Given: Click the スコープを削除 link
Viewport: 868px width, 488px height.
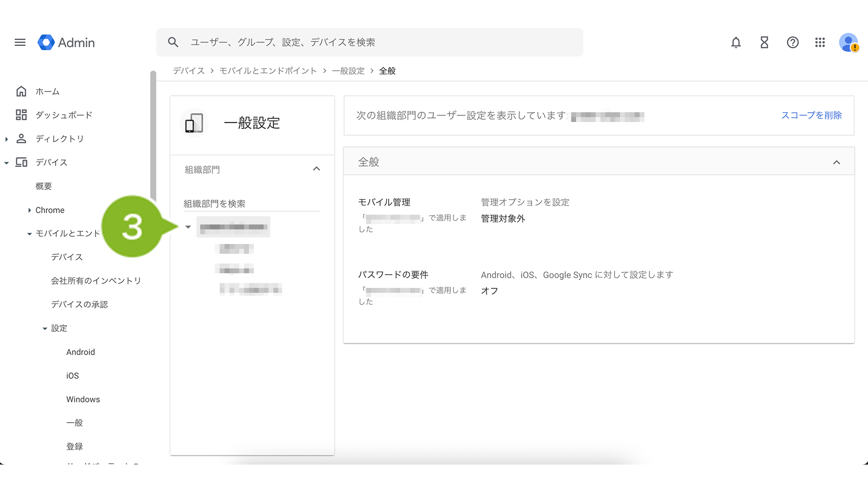Looking at the screenshot, I should 811,115.
